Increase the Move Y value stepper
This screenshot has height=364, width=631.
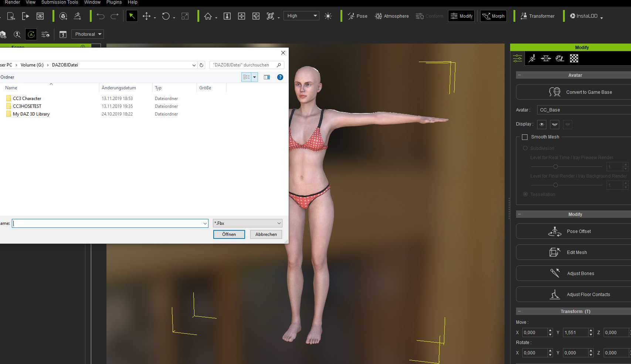(591, 330)
